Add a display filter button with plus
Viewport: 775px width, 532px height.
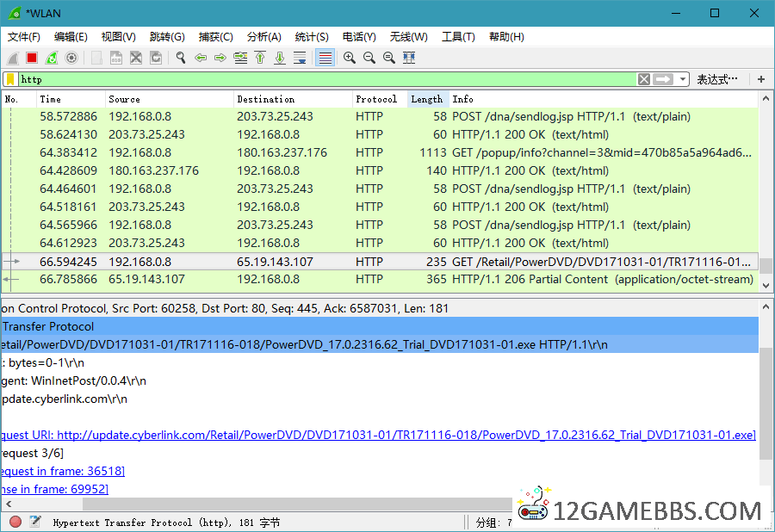(x=761, y=79)
